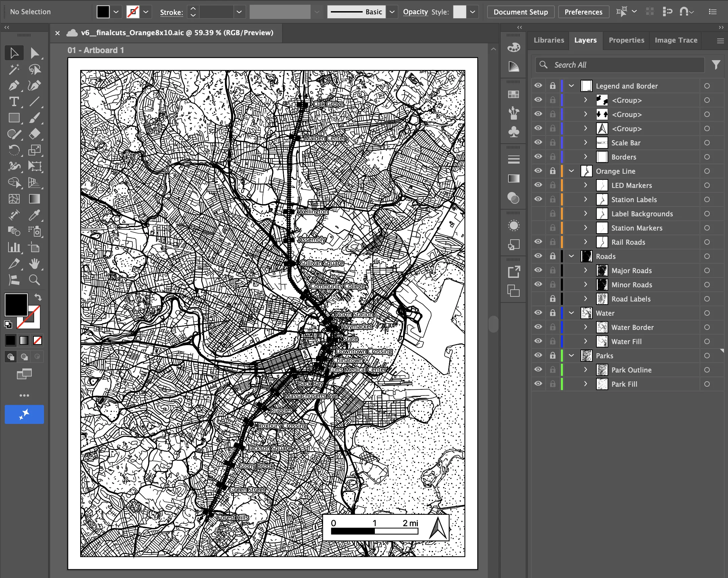Hide the Legend and Border layer

coord(538,86)
